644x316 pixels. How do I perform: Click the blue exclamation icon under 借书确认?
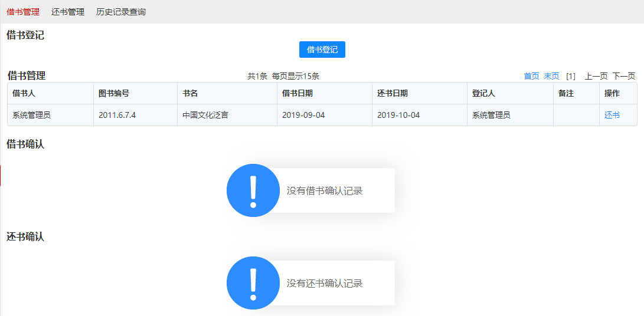(253, 190)
